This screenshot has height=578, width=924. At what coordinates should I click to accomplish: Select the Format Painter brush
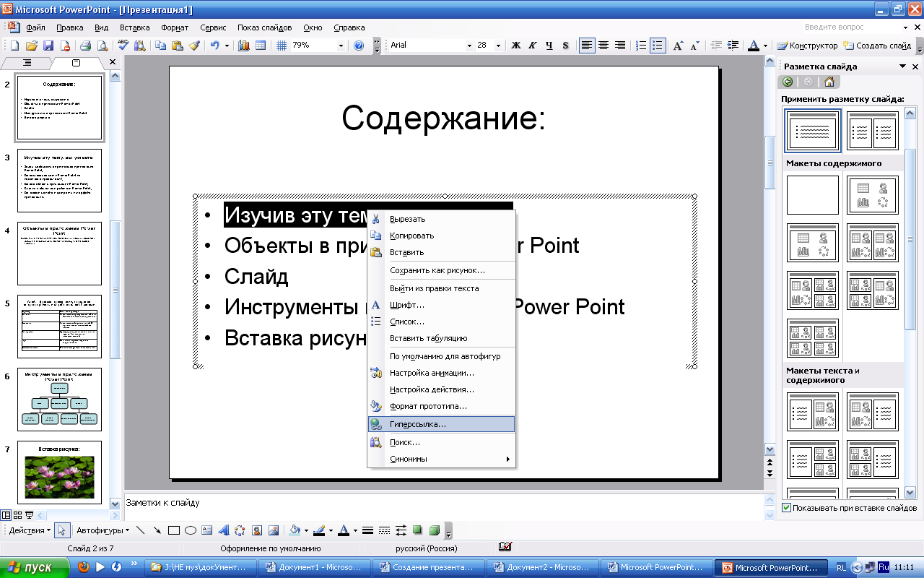pyautogui.click(x=194, y=46)
